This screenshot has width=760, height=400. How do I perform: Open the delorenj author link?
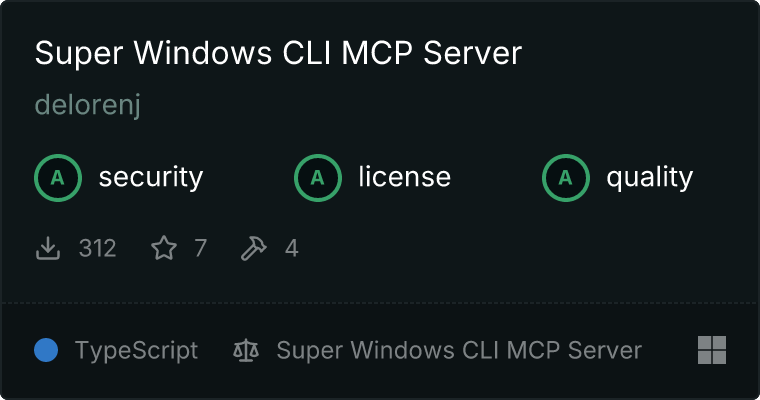88,105
